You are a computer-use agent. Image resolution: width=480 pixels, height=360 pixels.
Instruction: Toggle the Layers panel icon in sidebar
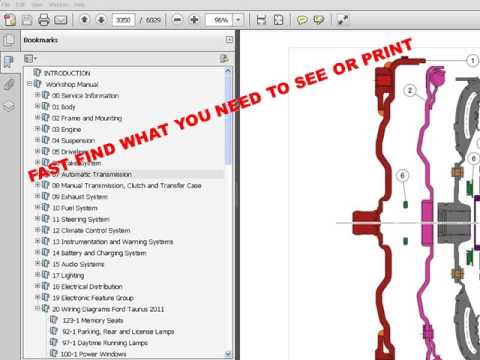click(x=9, y=106)
